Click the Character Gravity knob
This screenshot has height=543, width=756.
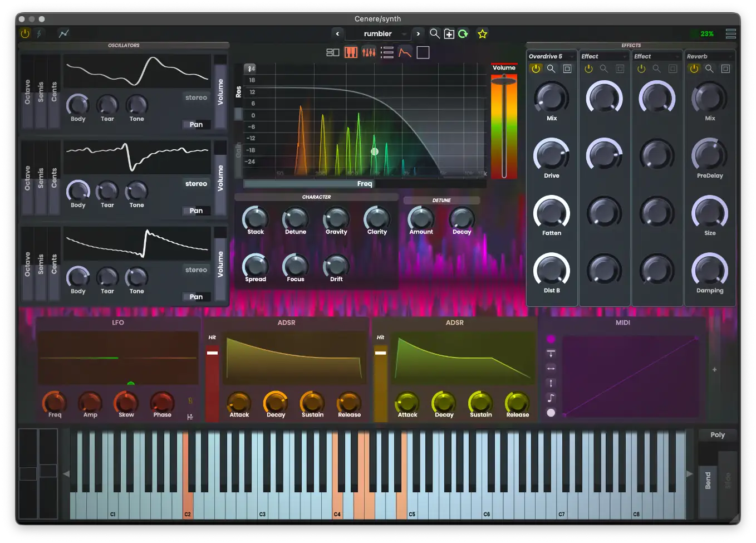click(336, 218)
